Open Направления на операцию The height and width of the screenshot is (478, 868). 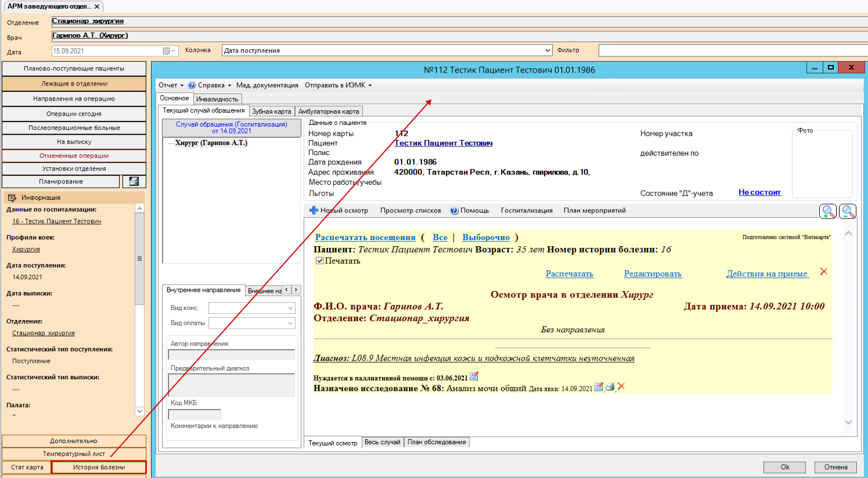[x=74, y=99]
